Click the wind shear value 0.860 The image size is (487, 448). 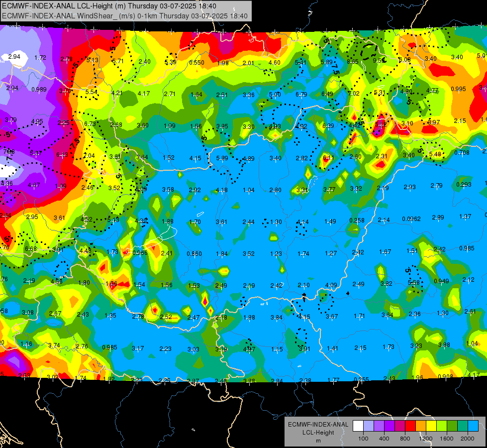[194, 254]
